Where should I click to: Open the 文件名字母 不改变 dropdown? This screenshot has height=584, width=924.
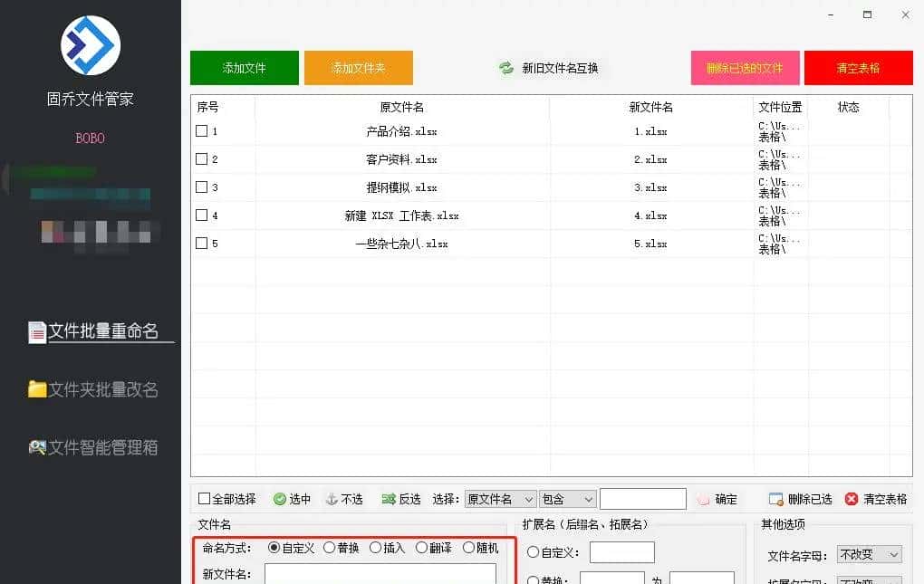[869, 553]
